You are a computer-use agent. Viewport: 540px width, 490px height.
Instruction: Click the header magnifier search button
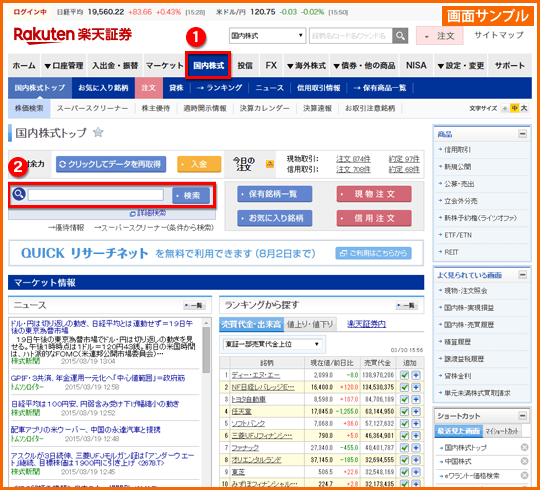(x=400, y=35)
